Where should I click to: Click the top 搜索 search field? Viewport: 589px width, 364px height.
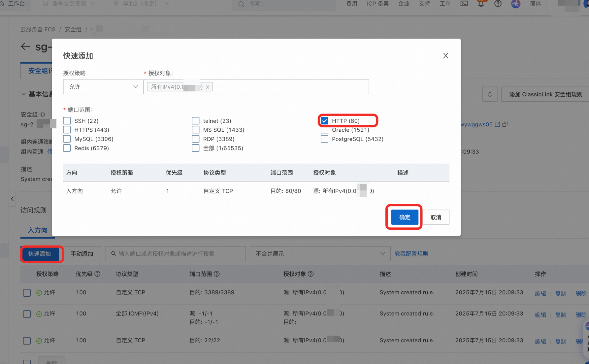click(284, 4)
